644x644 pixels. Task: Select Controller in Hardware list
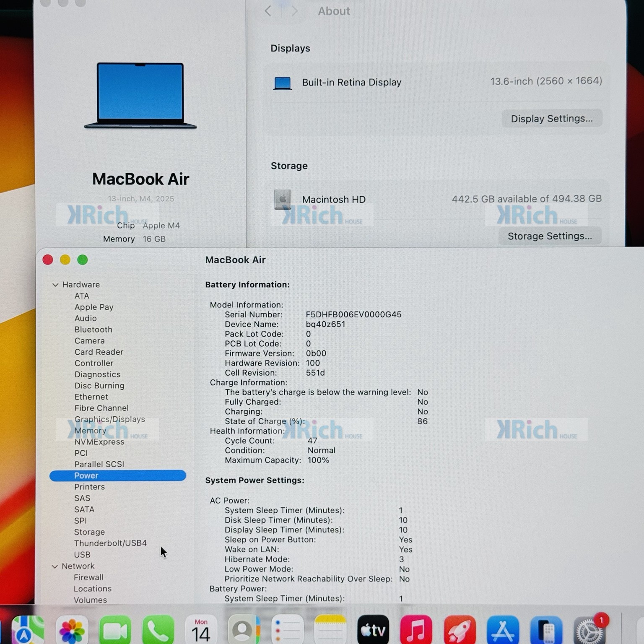click(94, 363)
